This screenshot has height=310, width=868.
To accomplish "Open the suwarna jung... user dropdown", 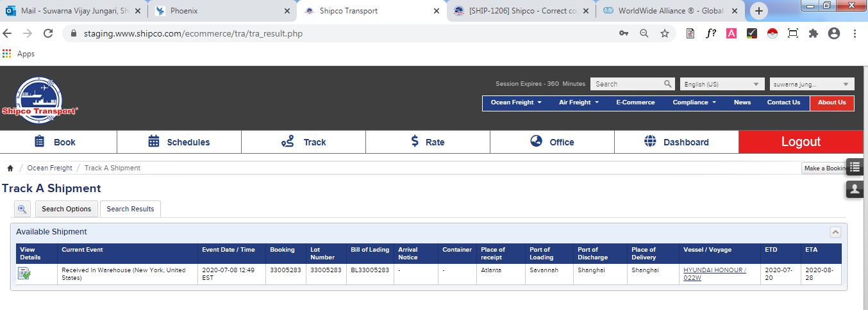I will (812, 84).
